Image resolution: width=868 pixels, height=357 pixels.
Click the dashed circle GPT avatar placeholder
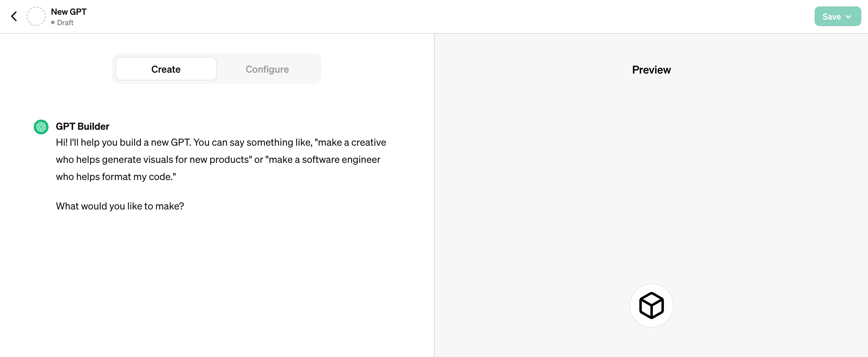coord(36,16)
